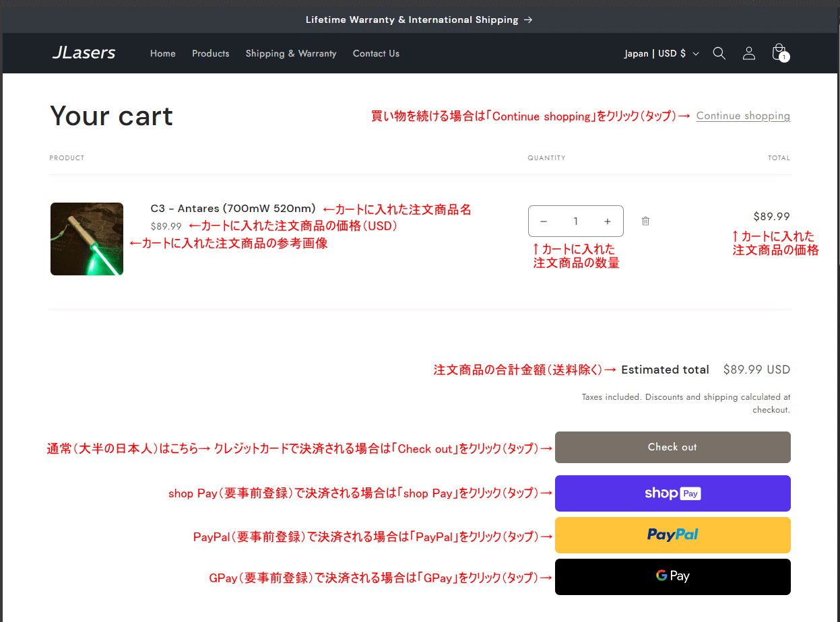Expand the Japan | USD $ currency selector

(661, 53)
